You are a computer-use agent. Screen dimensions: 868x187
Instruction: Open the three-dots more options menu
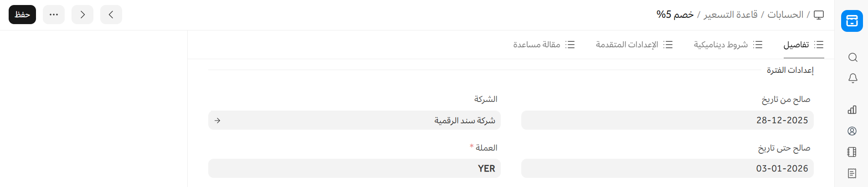tap(54, 15)
